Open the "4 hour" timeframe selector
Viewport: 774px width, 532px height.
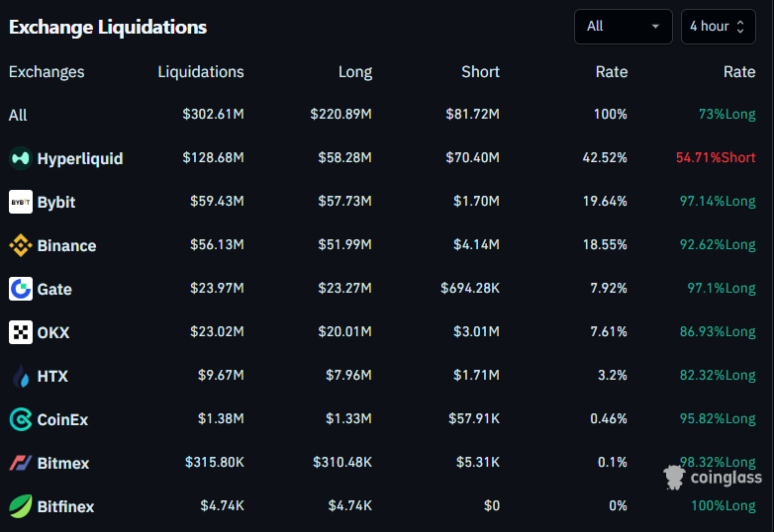coord(718,27)
